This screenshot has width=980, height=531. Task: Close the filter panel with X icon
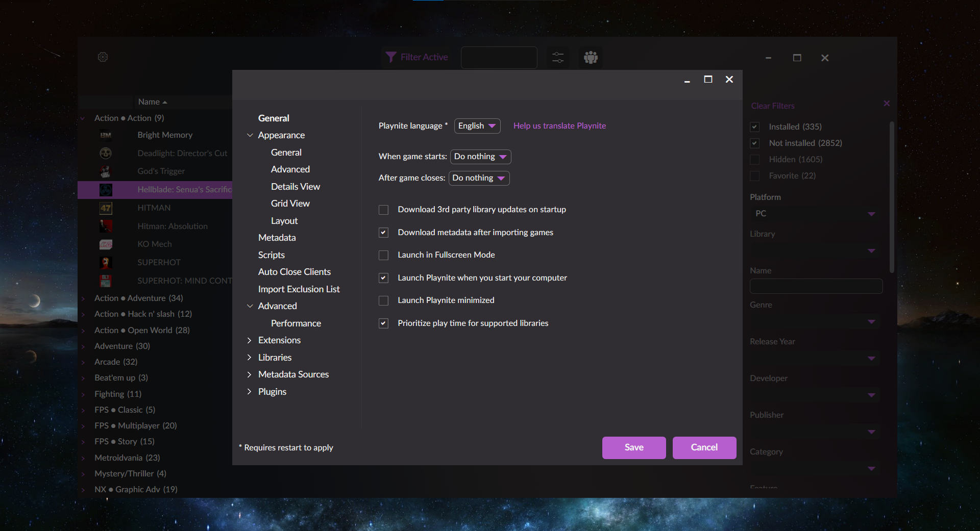click(x=887, y=103)
